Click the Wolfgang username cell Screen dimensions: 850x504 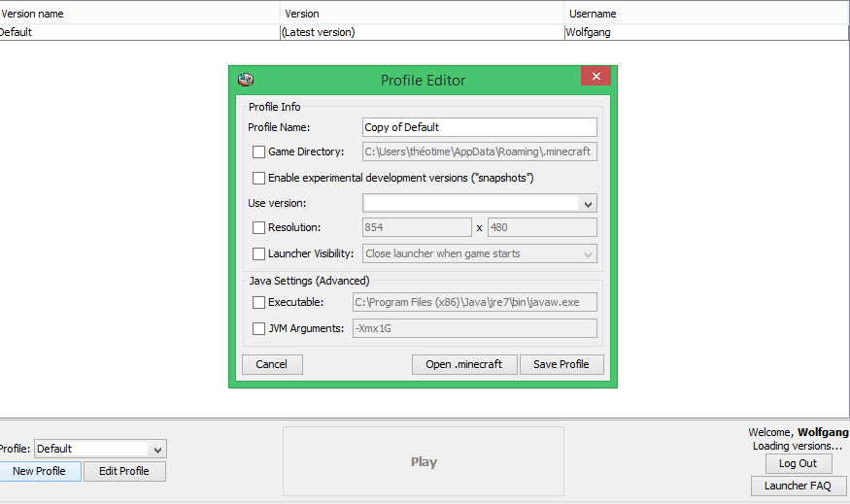707,32
